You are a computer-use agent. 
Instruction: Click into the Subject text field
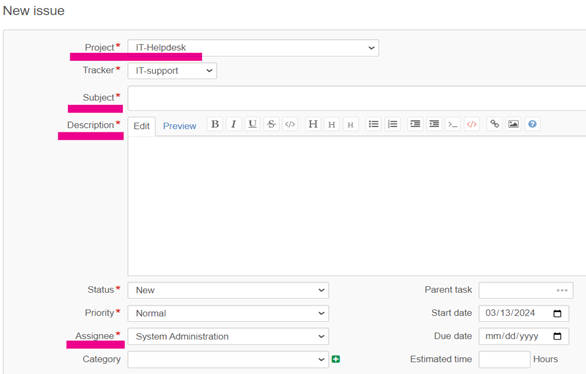[357, 98]
